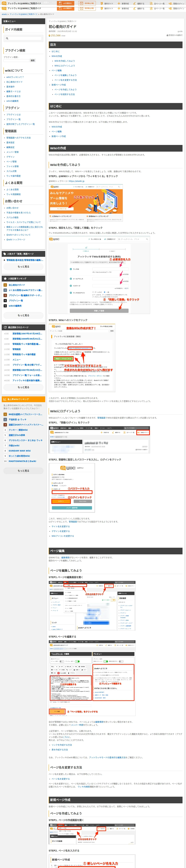This screenshot has height=868, width=186.
Task: Click the magnifier icon in guide search
Action: pos(7,38)
